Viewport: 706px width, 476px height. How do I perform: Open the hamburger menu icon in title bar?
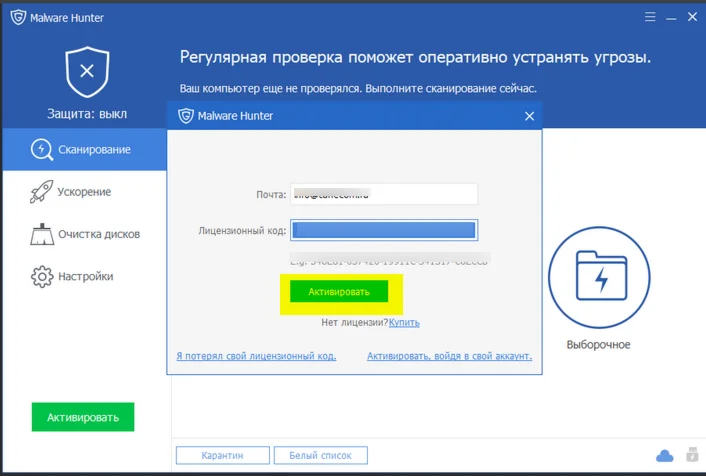click(650, 17)
